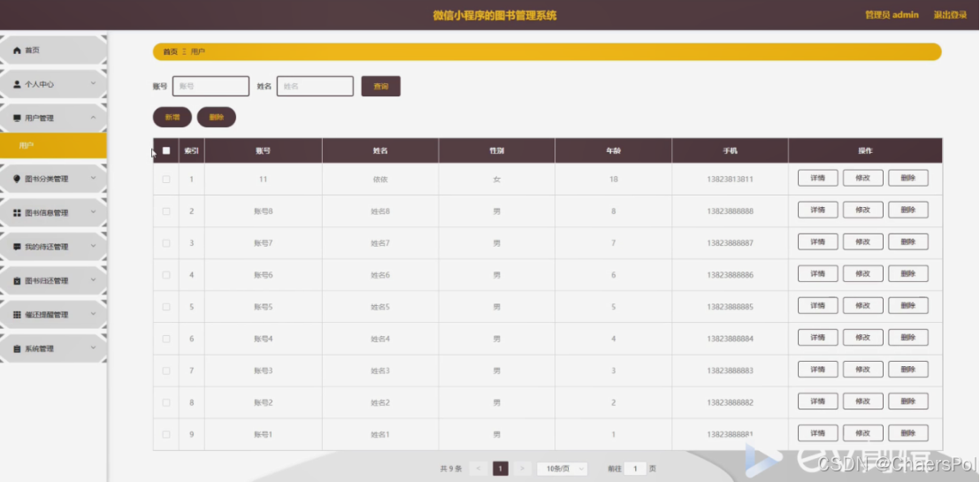Click 删除 for 账号6

coord(908,273)
